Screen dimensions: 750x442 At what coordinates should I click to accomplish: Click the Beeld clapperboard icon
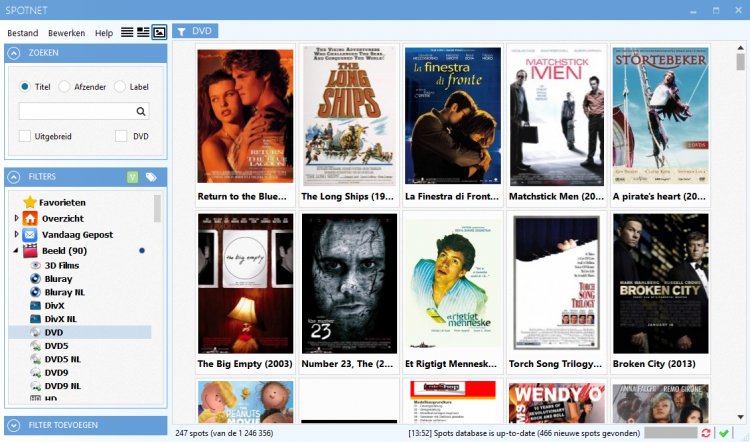tap(30, 251)
